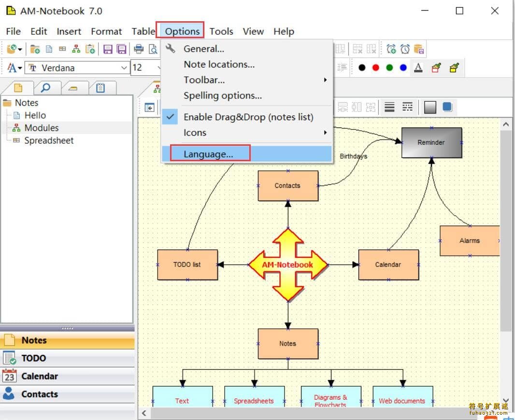Create a new spreadsheet note from toolbar
Viewport: 515px width, 420px height.
[62, 49]
